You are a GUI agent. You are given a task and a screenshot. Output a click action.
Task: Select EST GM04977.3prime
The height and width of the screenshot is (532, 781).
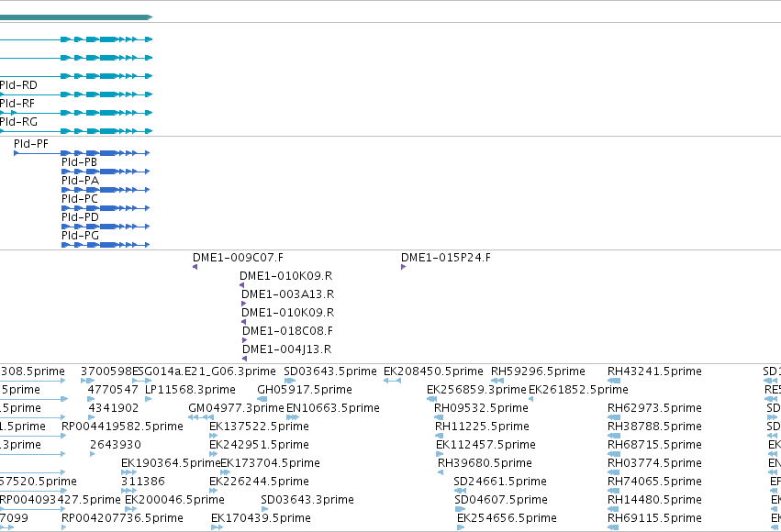(x=236, y=408)
